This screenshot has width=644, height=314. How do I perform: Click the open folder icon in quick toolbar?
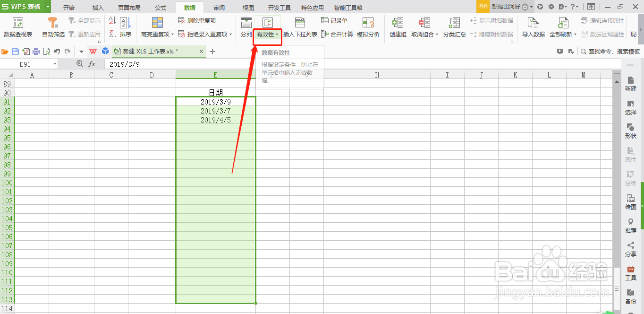point(6,52)
